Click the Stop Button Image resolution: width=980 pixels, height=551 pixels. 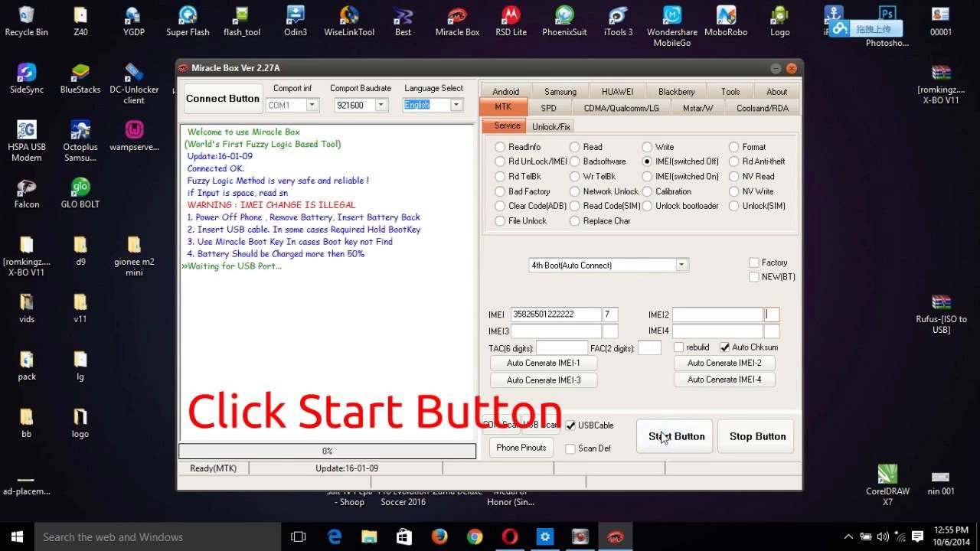click(x=757, y=436)
